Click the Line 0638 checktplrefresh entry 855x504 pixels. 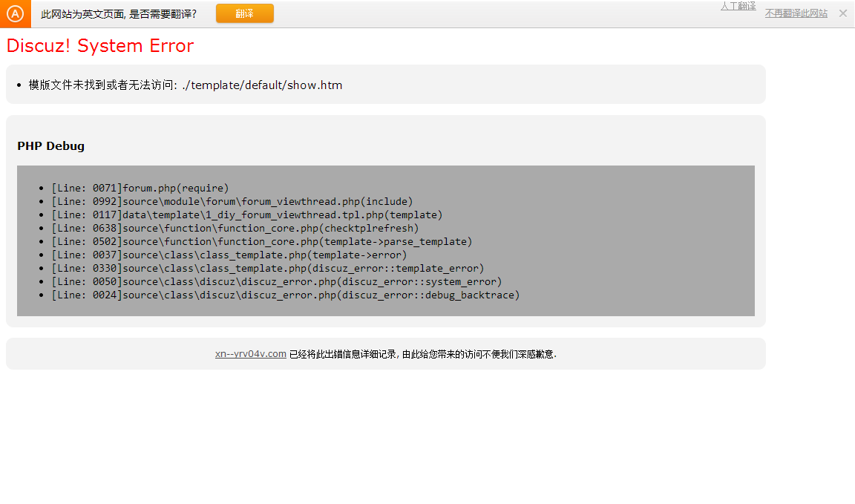pyautogui.click(x=235, y=229)
